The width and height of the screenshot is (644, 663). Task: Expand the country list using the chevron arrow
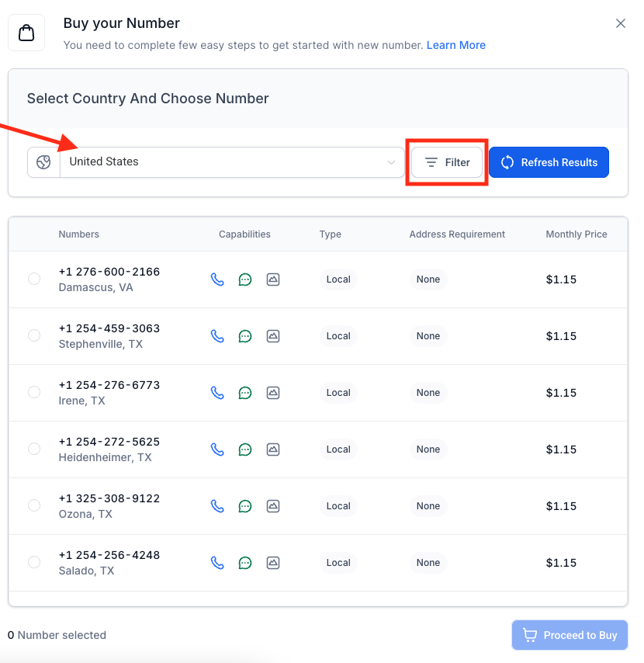pos(391,162)
